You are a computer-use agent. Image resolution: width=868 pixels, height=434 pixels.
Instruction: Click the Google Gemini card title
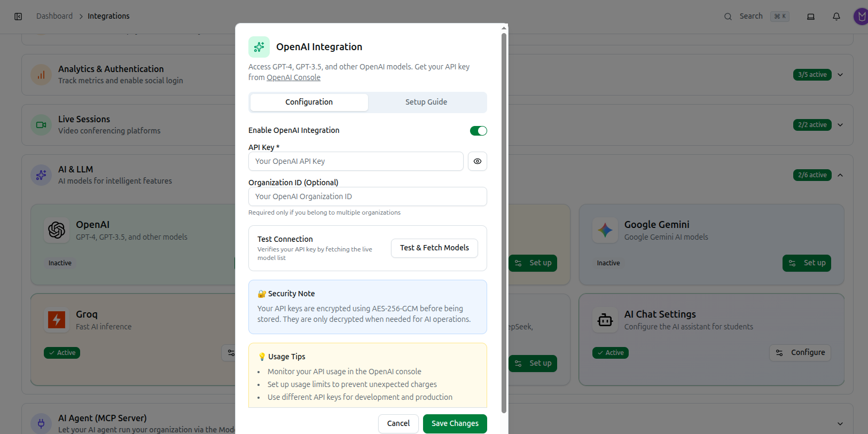(657, 225)
